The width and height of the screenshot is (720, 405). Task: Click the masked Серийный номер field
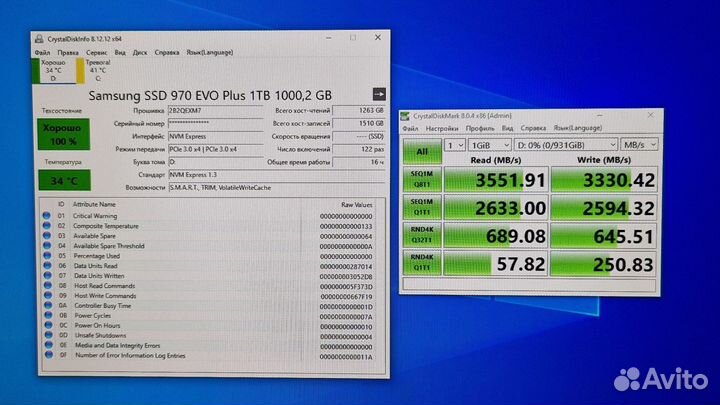point(216,124)
